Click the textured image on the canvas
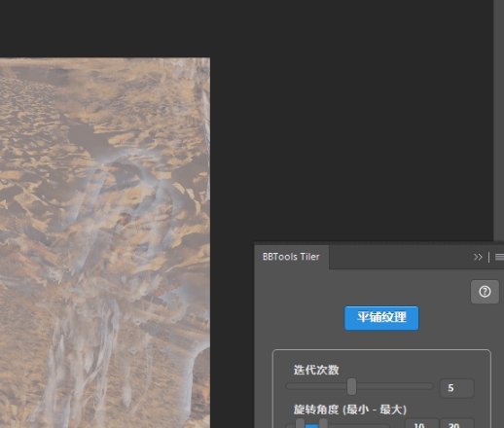Image resolution: width=504 pixels, height=428 pixels. (x=105, y=242)
